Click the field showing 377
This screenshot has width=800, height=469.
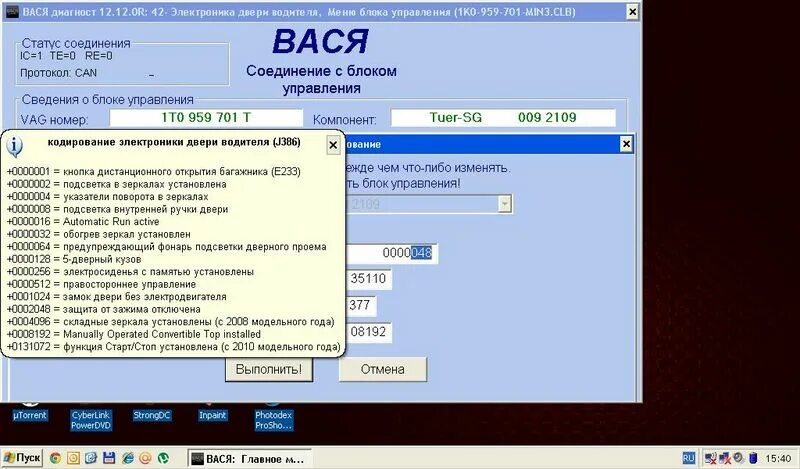pyautogui.click(x=361, y=305)
